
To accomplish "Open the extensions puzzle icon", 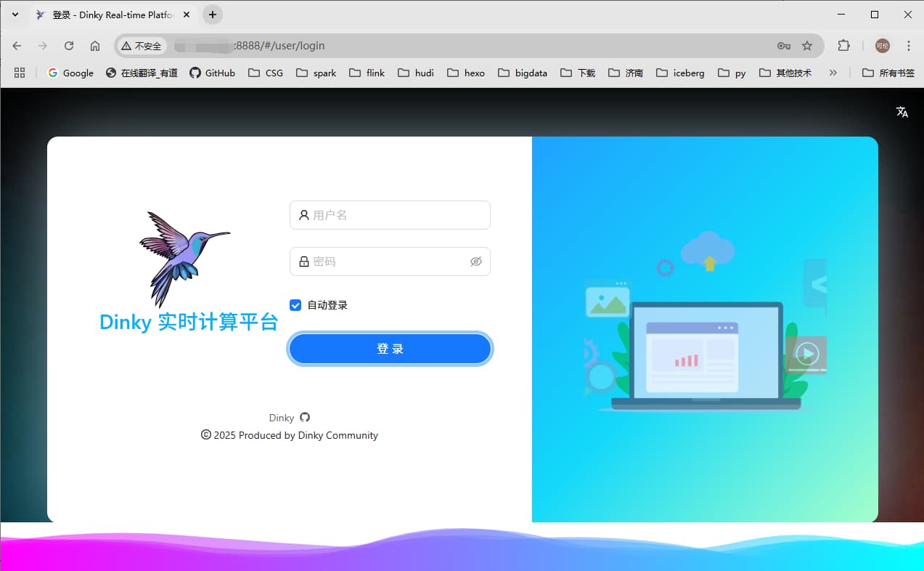I will point(843,46).
